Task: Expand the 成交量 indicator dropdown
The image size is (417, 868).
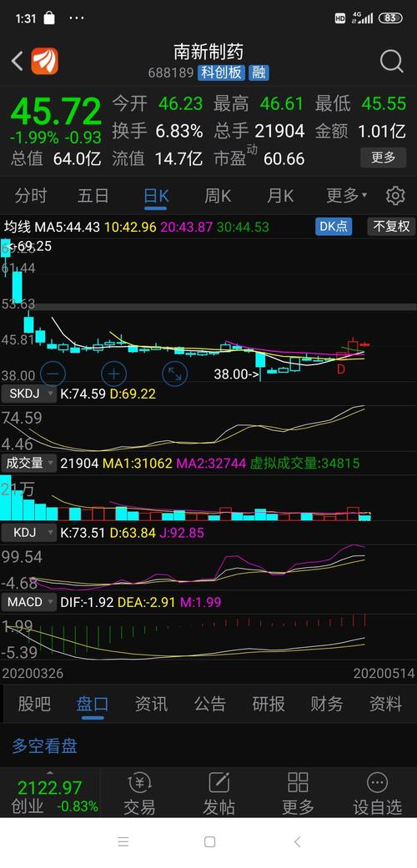Action: (x=29, y=463)
